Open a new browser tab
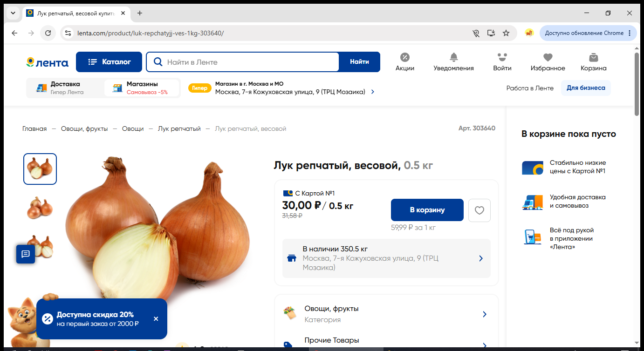Screen dimensions: 644x351 [140, 13]
